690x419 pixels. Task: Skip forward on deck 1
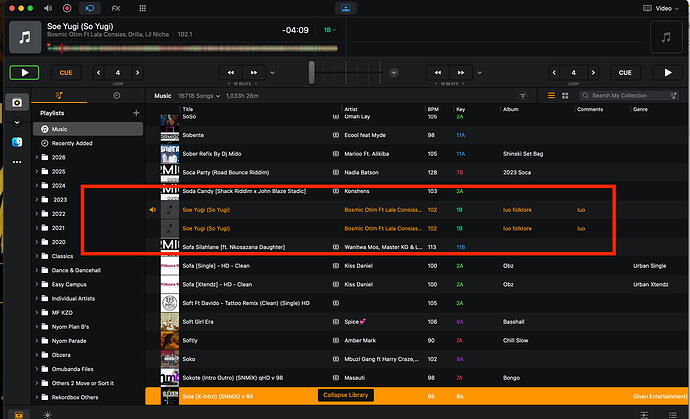254,73
